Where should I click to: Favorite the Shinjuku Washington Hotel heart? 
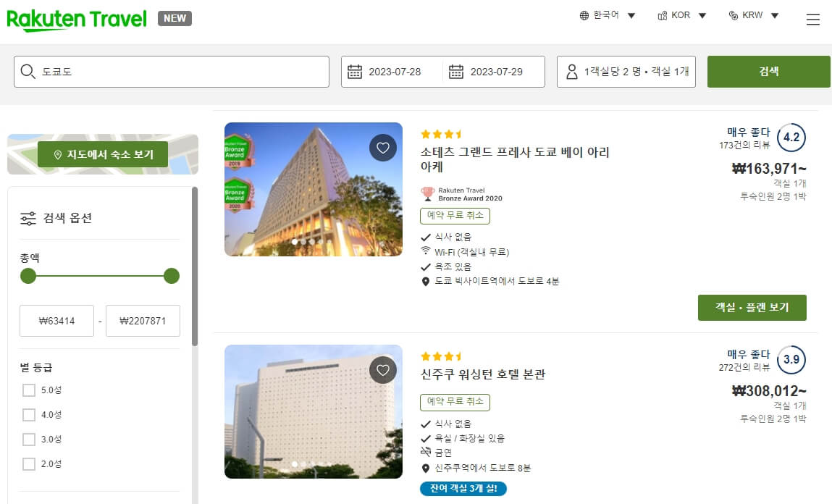(383, 370)
